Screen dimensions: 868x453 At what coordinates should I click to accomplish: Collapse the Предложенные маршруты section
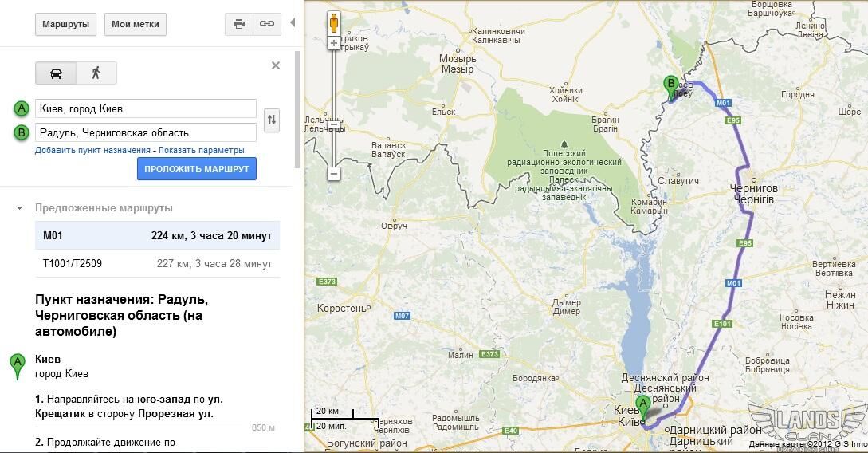tap(20, 208)
